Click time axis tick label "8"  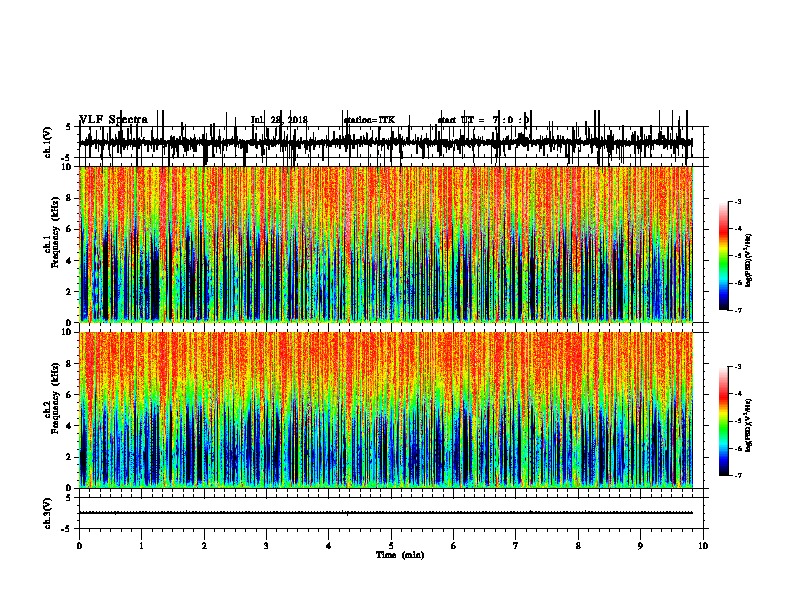(x=578, y=546)
